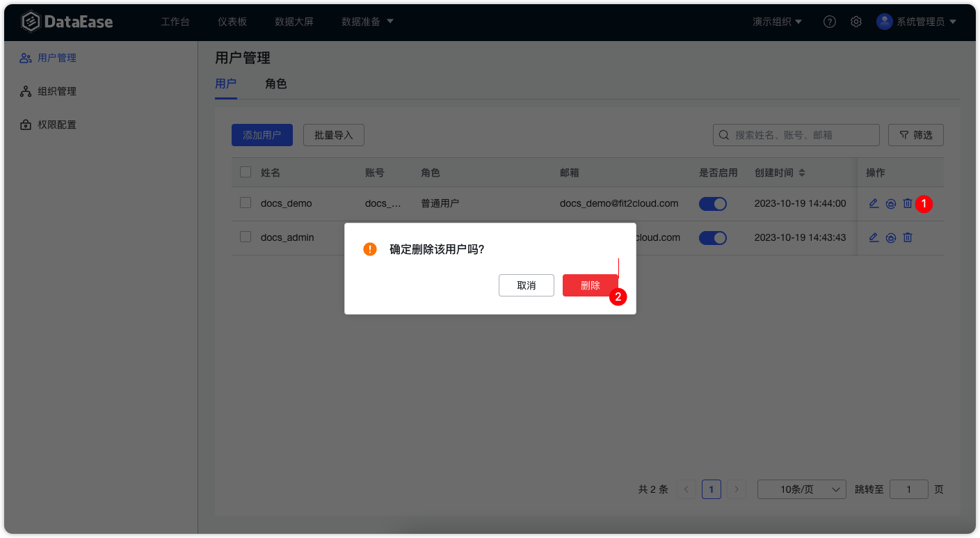Image resolution: width=980 pixels, height=538 pixels.
Task: Open the 仪表板 menu item
Action: click(x=232, y=22)
